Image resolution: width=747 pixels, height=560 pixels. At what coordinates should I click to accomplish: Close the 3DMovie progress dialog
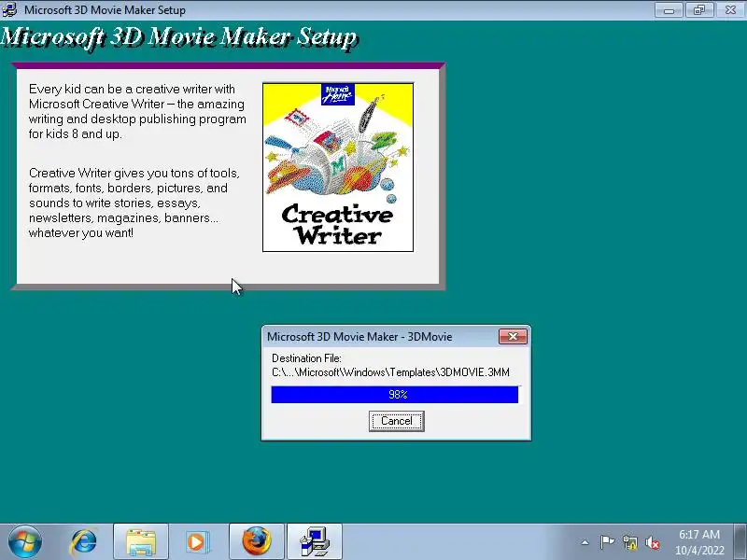513,337
